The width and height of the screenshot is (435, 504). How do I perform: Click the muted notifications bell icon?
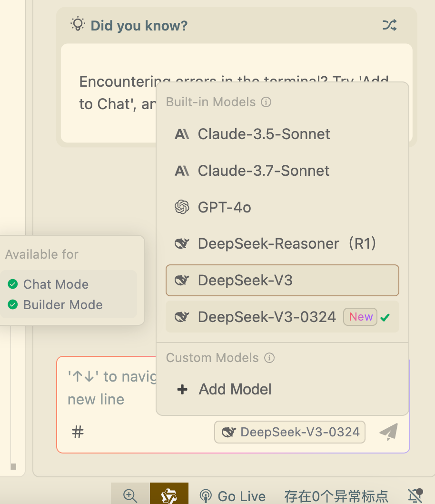[x=415, y=495]
